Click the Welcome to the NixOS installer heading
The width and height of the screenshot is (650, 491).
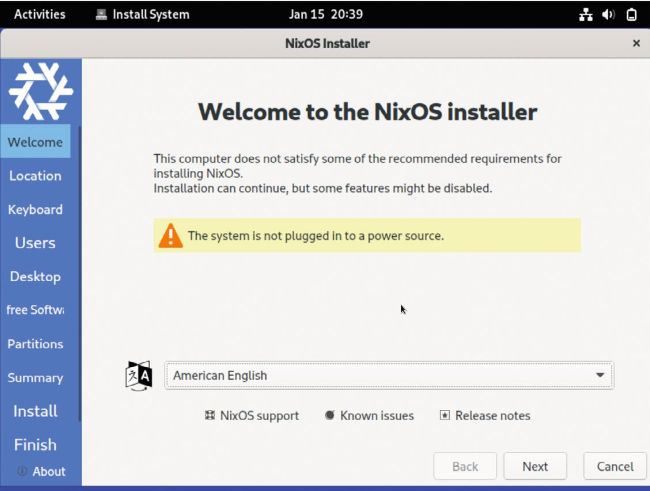point(368,112)
